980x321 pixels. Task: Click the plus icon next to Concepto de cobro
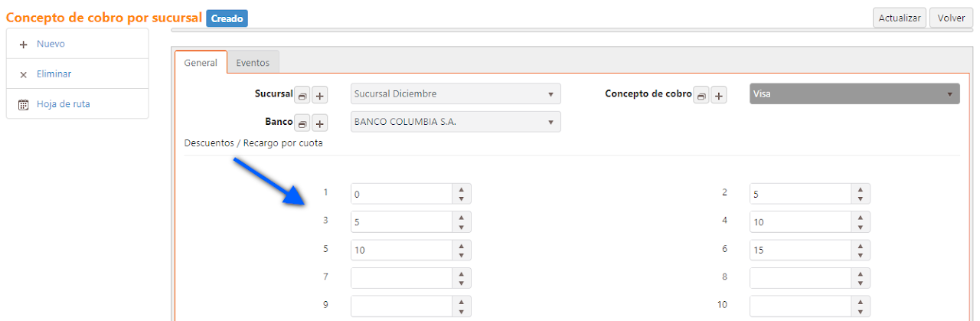719,96
